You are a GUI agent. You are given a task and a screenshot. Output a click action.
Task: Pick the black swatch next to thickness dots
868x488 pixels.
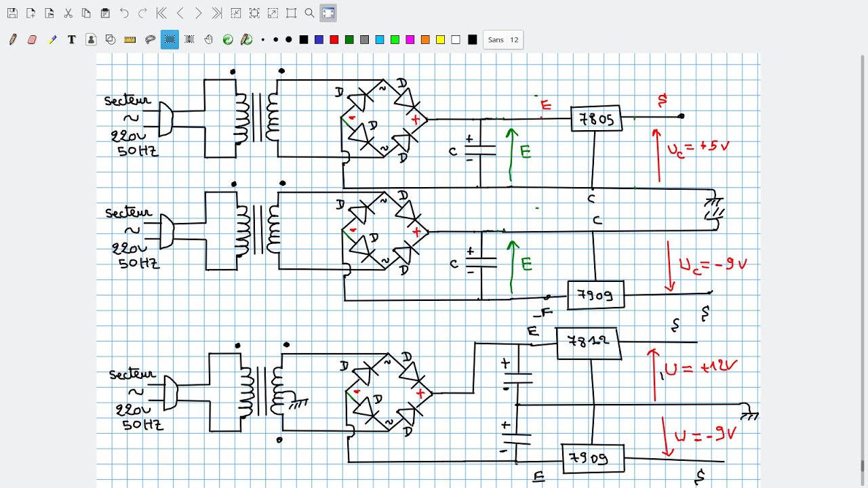pos(304,40)
